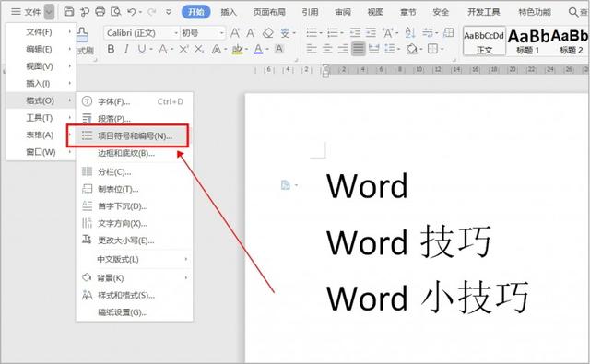This screenshot has height=364, width=590.
Task: Click the Undo arrow icon
Action: [x=131, y=12]
